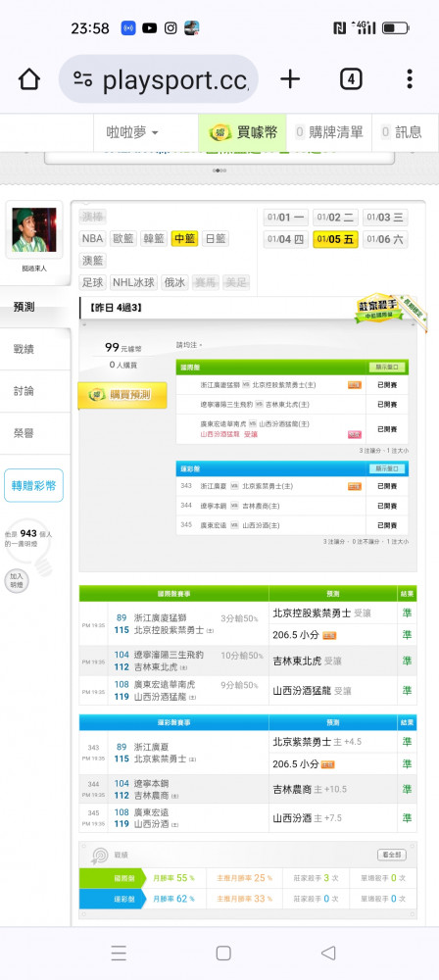Choose date 01/03 三
Viewport: 439px width, 980px height.
tap(385, 218)
